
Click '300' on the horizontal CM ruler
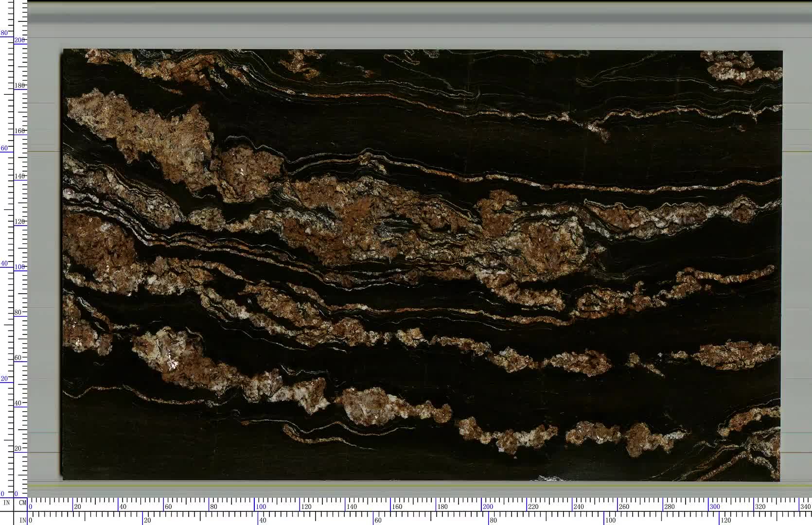[x=715, y=507]
